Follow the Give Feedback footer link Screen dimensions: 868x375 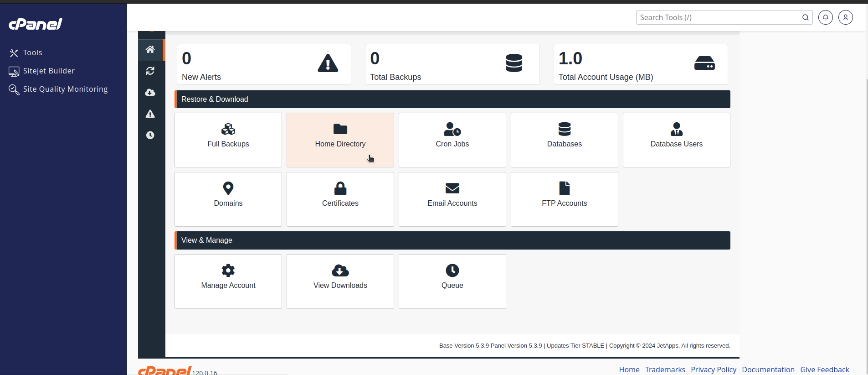[x=825, y=370]
